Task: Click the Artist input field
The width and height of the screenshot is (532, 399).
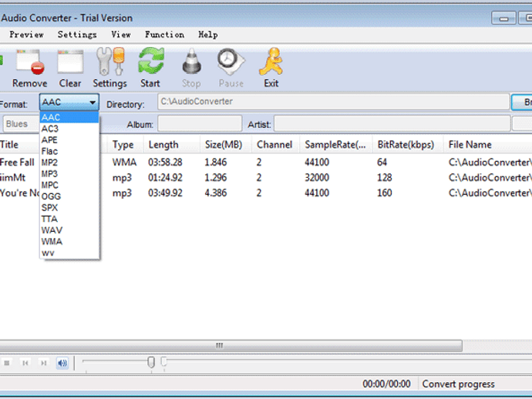Action: (392, 124)
